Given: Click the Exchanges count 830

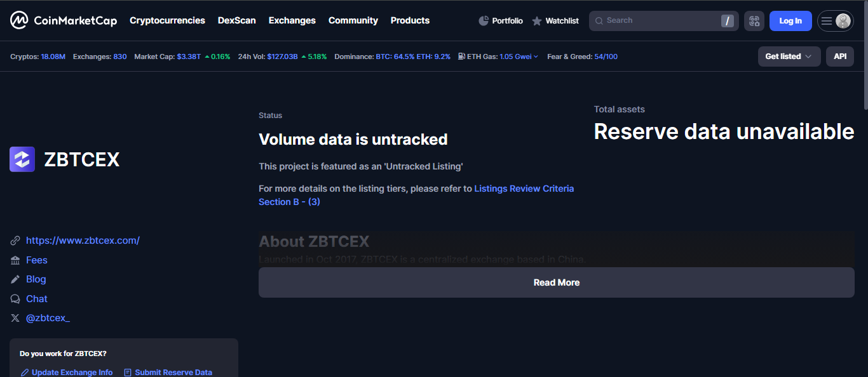Looking at the screenshot, I should pos(120,56).
